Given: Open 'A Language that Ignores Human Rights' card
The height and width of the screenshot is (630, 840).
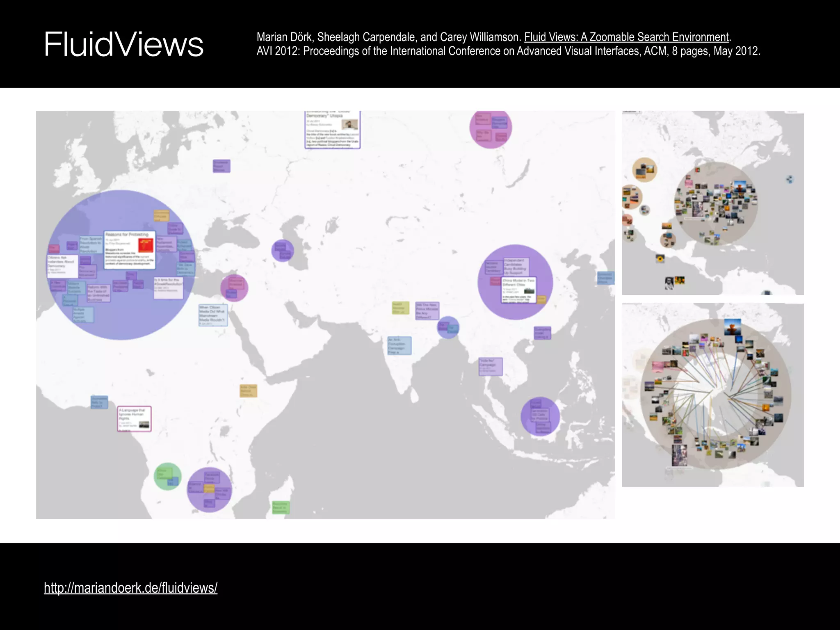Looking at the screenshot, I should click(x=135, y=419).
